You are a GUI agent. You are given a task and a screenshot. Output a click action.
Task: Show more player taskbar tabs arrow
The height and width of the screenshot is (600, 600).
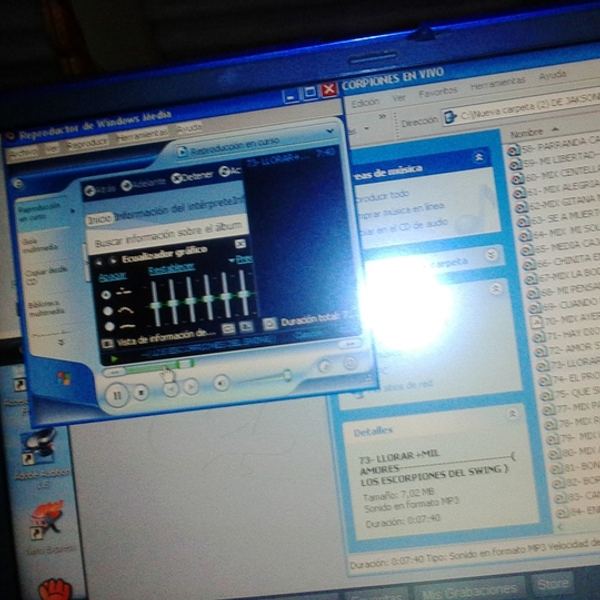(61, 342)
